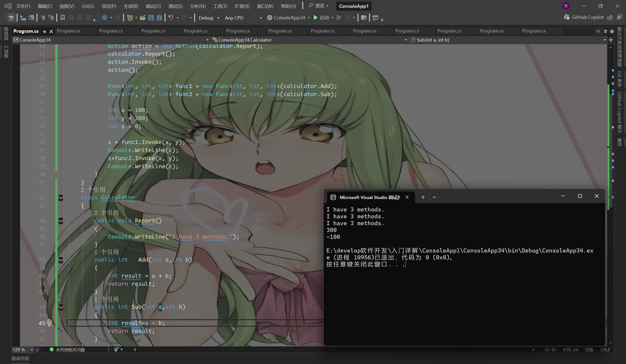Viewport: 626px width, 364px height.
Task: Toggle the abc spell checker button
Action: pyautogui.click(x=11, y=18)
